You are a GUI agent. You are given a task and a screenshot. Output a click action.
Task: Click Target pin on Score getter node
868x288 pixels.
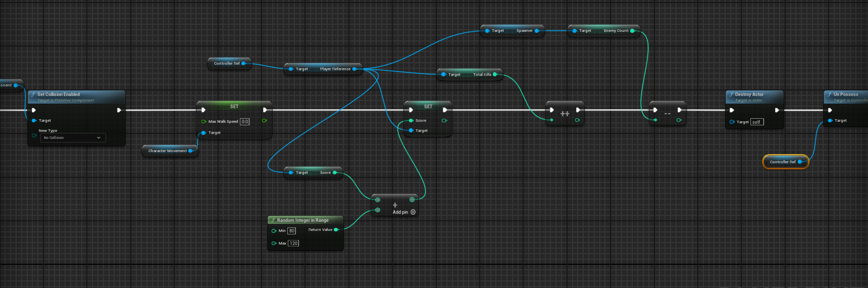[291, 172]
